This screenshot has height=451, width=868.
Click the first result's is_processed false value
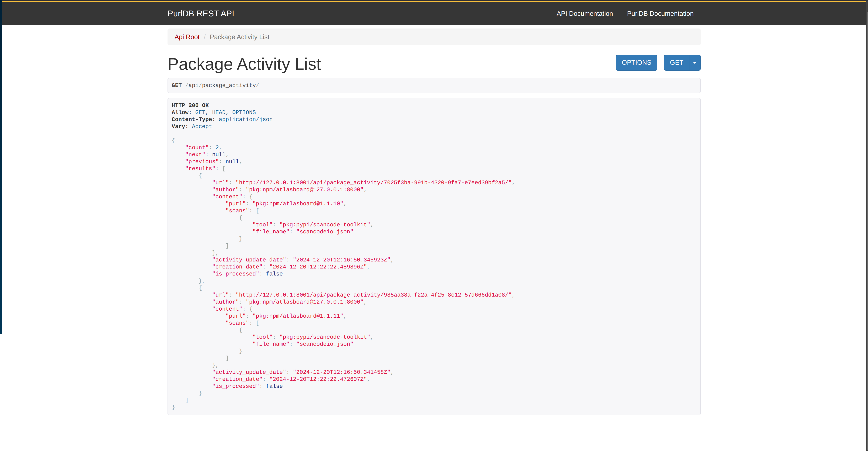274,274
